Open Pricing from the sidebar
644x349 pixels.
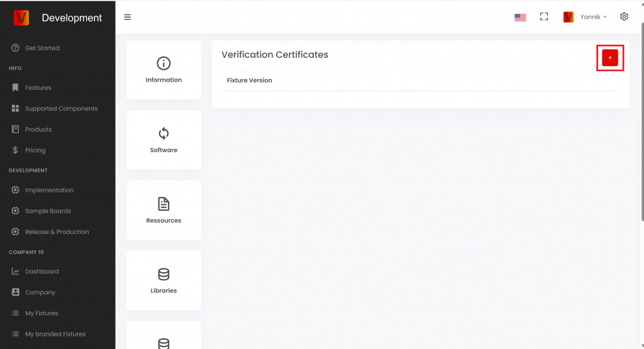click(35, 150)
